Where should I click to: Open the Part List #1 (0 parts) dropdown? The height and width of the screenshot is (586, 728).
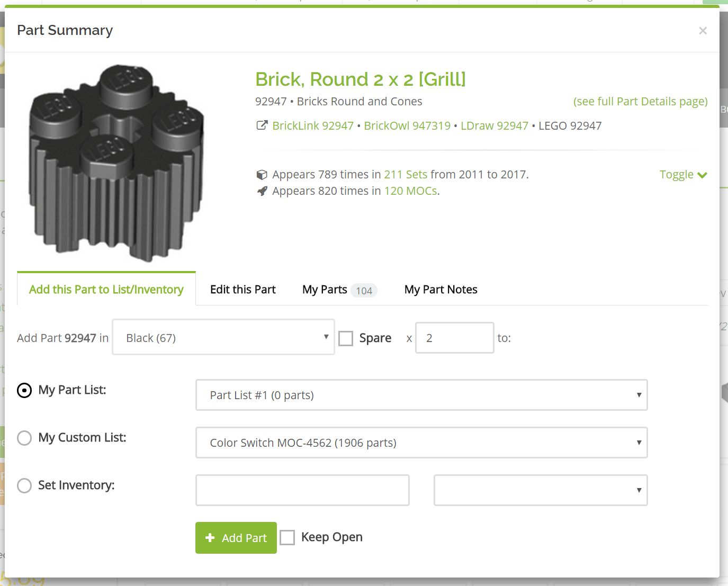coord(421,395)
